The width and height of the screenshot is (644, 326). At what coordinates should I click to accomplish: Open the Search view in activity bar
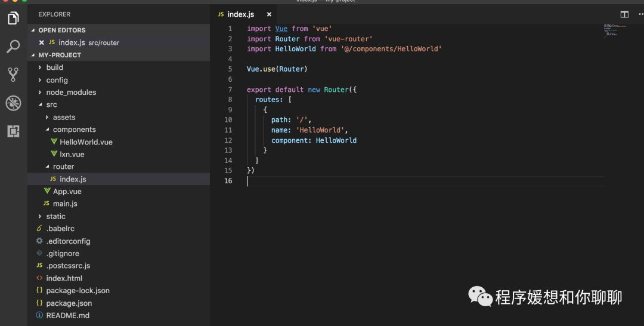[13, 47]
